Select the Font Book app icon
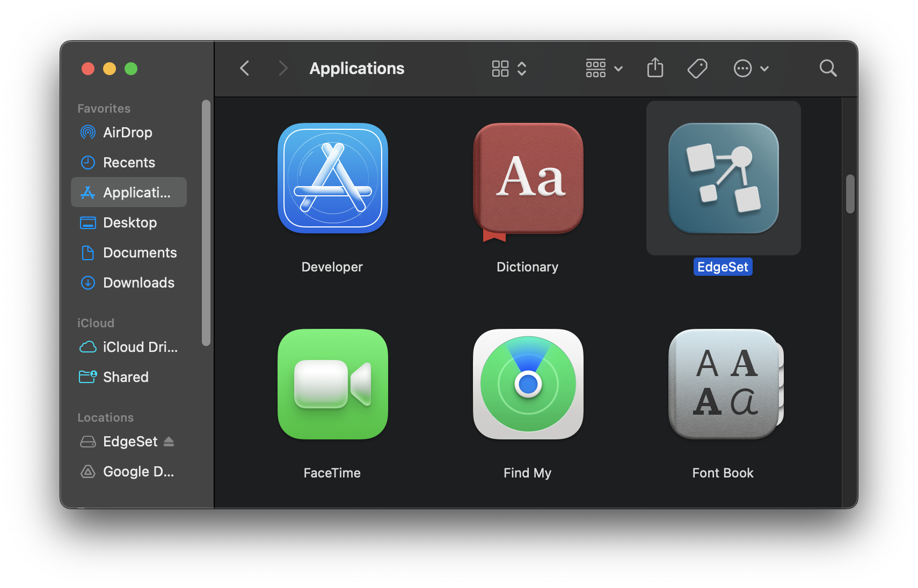Viewport: 918px width, 588px height. [725, 384]
